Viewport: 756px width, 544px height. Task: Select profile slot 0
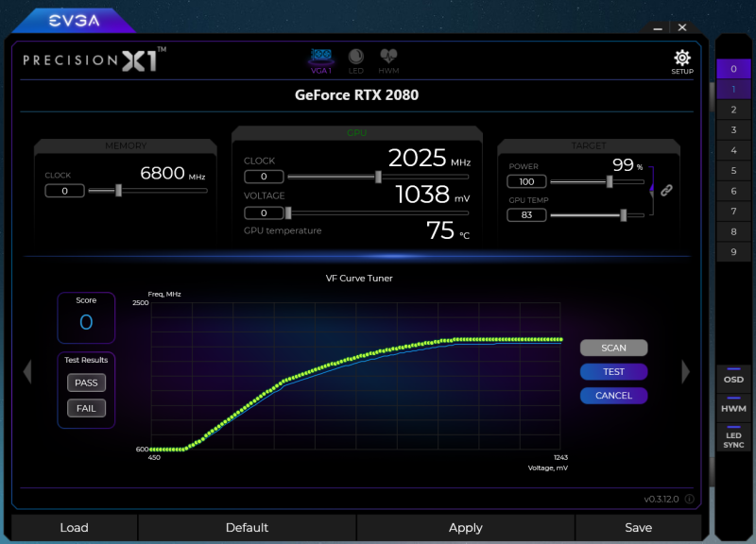pos(733,69)
